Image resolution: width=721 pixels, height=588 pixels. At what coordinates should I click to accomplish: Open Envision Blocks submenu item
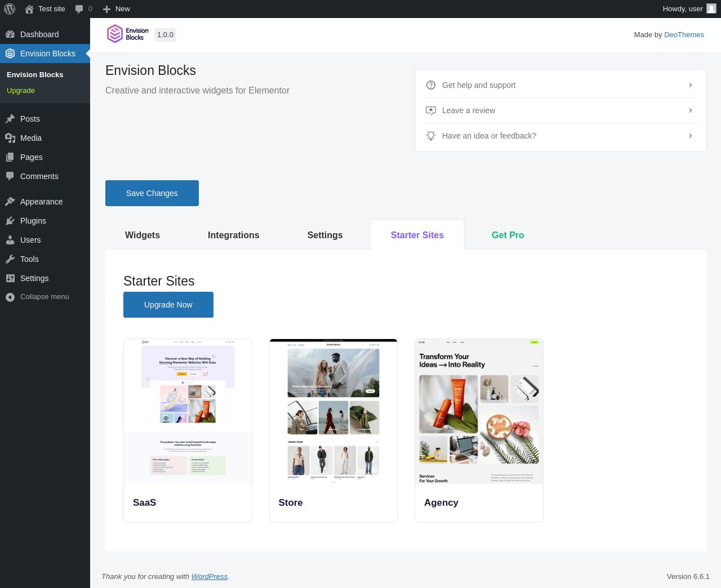[35, 74]
